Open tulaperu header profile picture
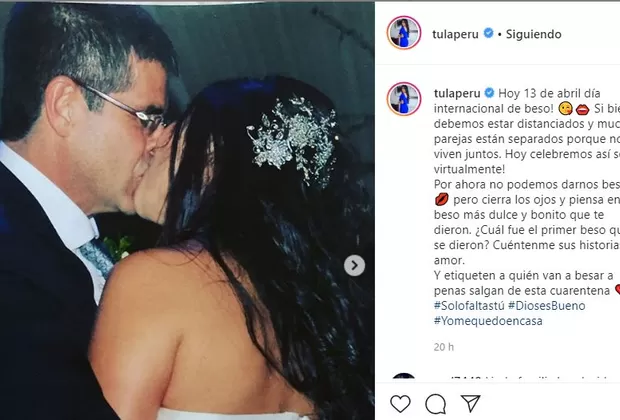Image resolution: width=620 pixels, height=420 pixels. coord(404,33)
